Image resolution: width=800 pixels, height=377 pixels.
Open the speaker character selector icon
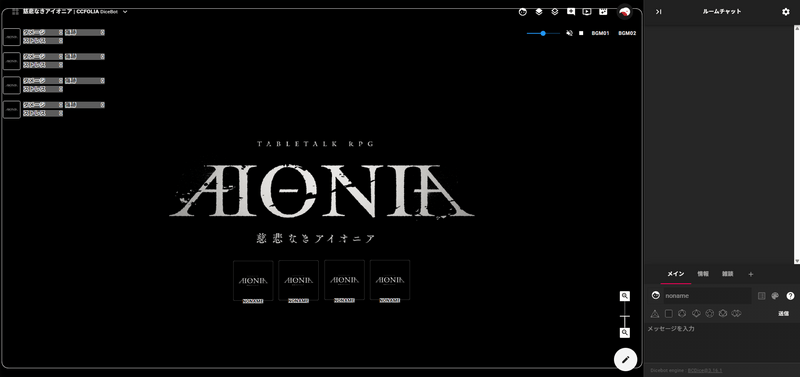coord(656,295)
